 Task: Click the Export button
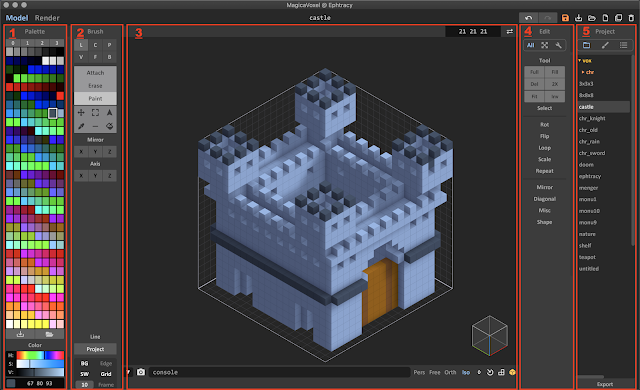tap(604, 384)
